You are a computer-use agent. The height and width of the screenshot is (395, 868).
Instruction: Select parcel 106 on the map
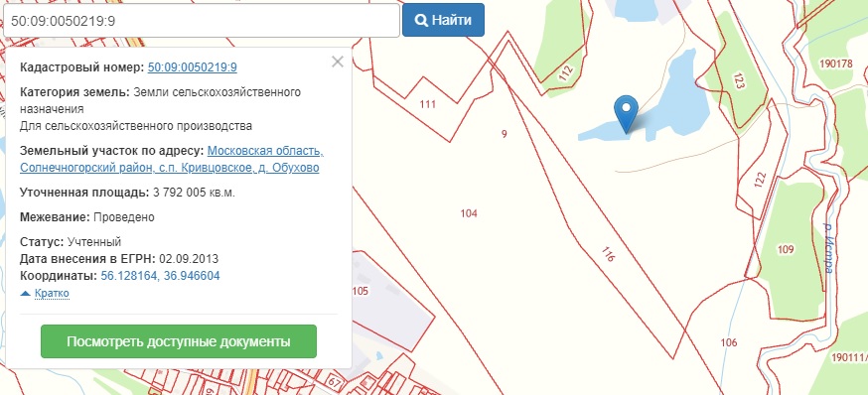coord(729,342)
